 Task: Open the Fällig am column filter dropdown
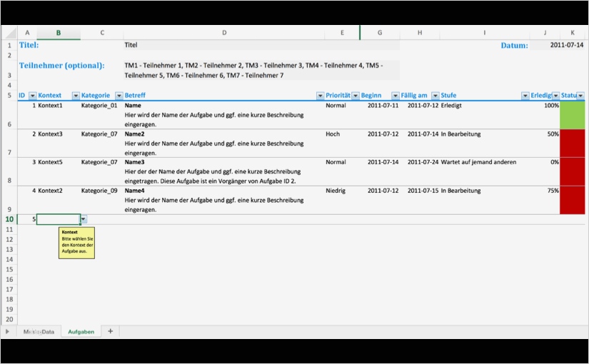[x=435, y=96]
